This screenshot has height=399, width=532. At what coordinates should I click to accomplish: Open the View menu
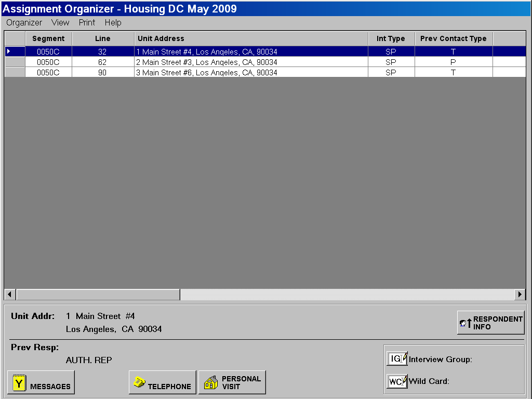60,23
